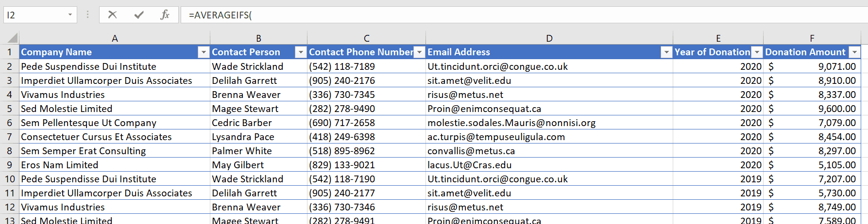The image size is (868, 224).
Task: Open the Contact Phone Number filter dropdown
Action: click(x=419, y=52)
